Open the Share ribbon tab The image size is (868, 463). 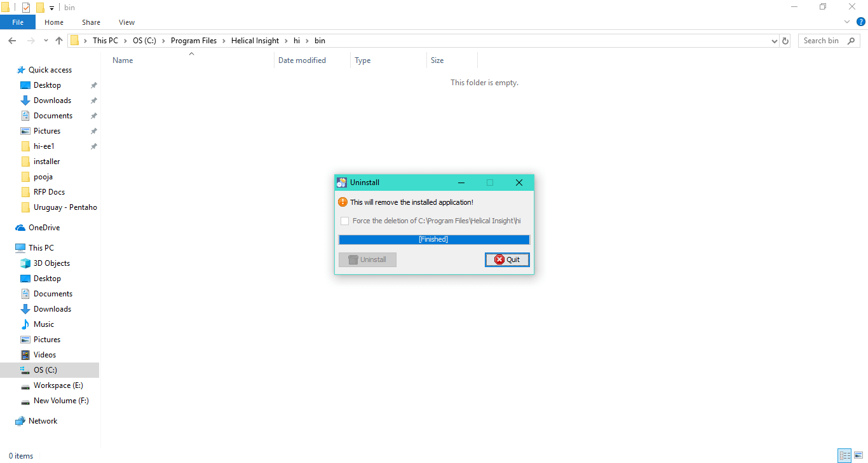tap(91, 22)
